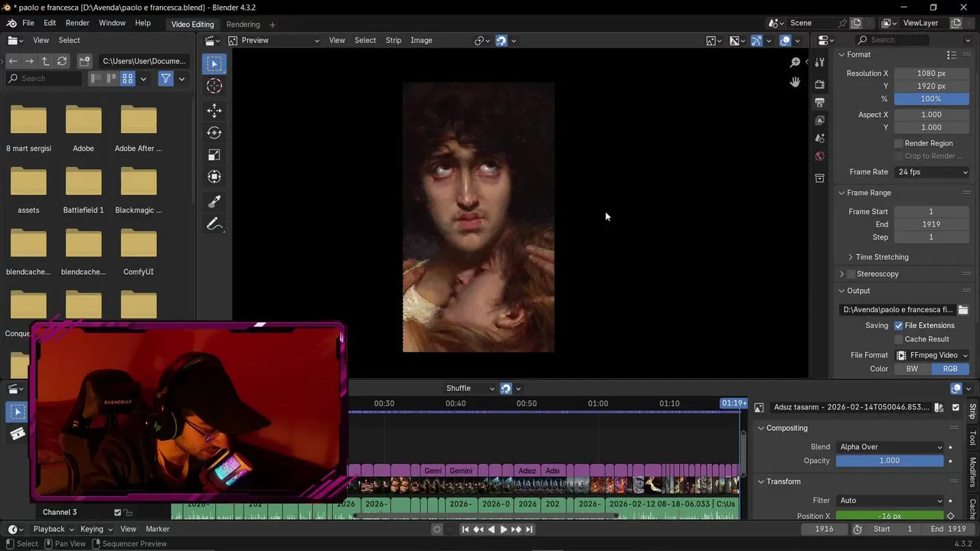The image size is (980, 551).
Task: Open the View Layer properties tab icon
Action: [x=820, y=120]
